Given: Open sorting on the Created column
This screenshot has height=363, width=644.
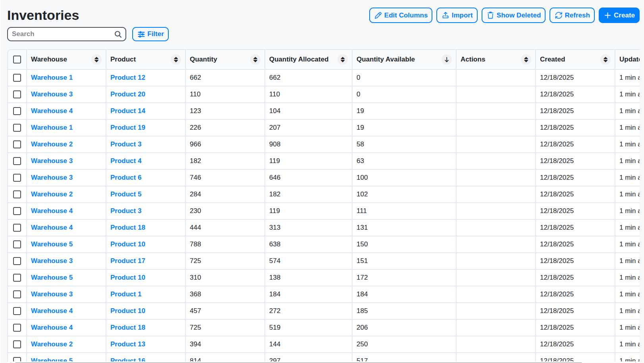Looking at the screenshot, I should click(605, 59).
